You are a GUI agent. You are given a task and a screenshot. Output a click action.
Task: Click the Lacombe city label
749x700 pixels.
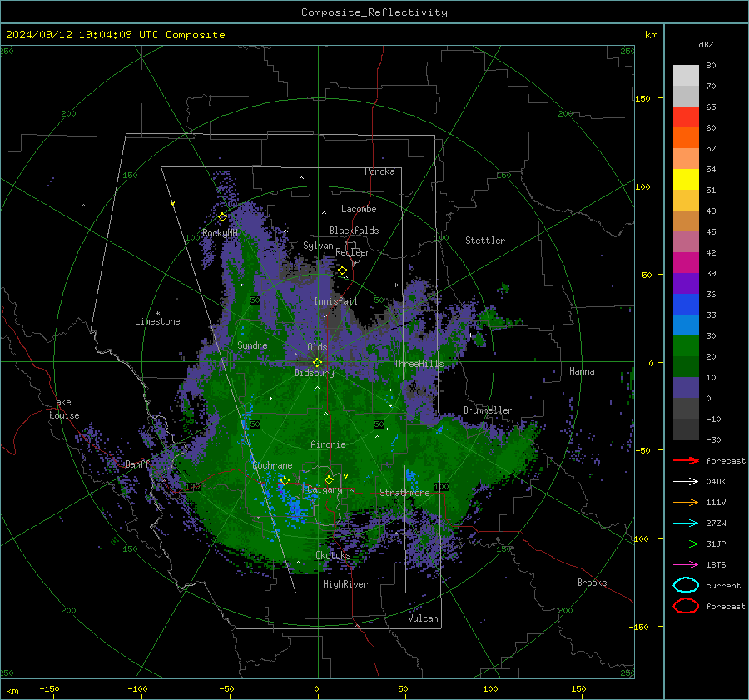point(359,209)
